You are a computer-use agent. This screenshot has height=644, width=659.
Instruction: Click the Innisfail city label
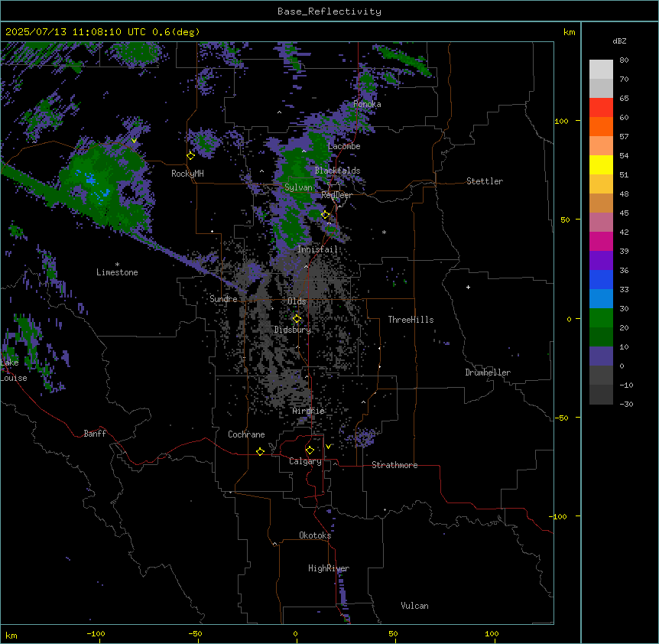point(317,249)
